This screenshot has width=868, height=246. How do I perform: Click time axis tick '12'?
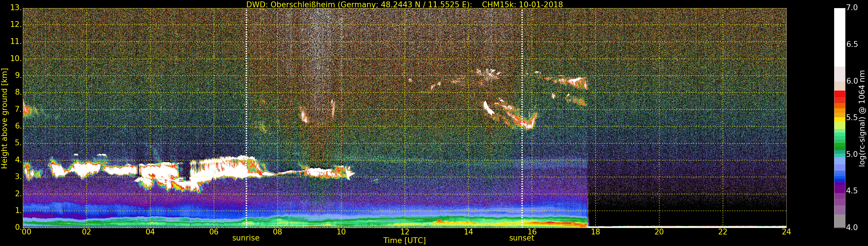pos(405,232)
